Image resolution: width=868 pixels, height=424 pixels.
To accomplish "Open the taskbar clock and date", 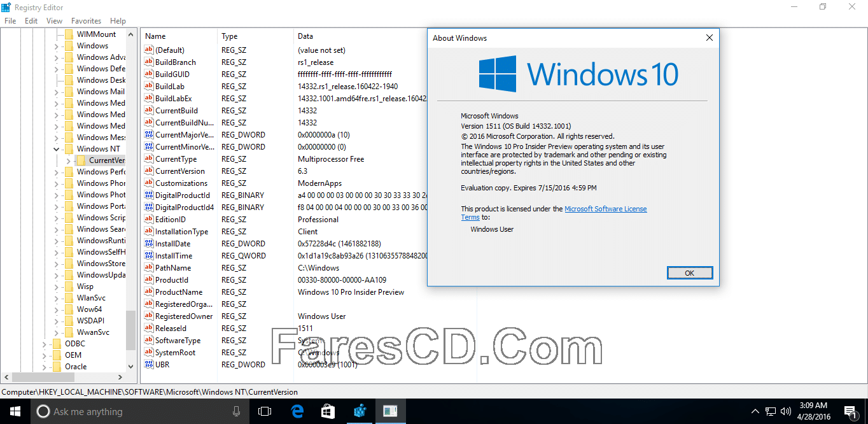I will click(814, 411).
